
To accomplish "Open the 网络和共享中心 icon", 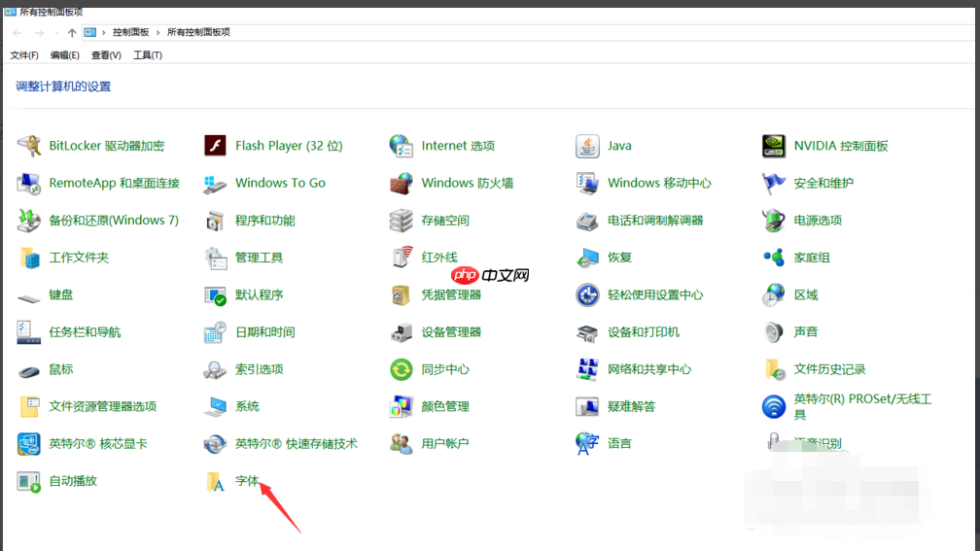I will [x=587, y=369].
